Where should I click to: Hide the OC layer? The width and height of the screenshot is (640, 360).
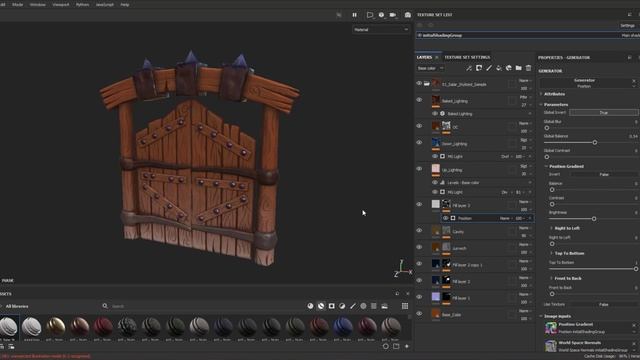(419, 126)
